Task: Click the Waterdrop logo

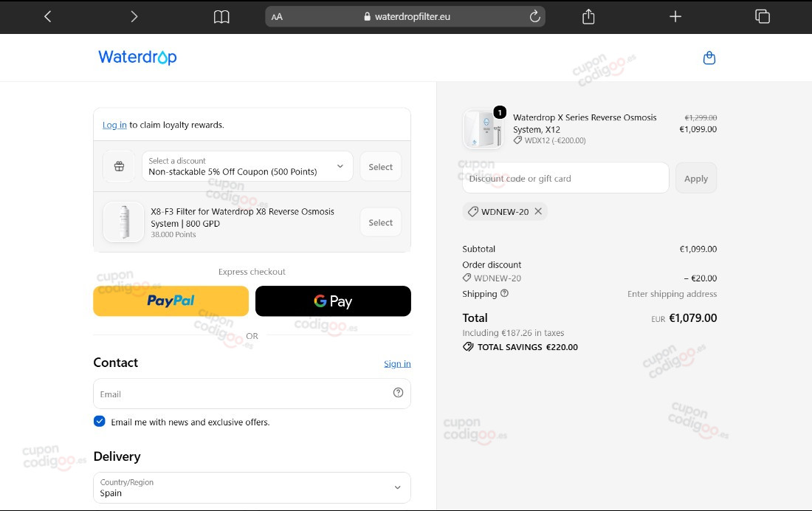Action: [137, 57]
